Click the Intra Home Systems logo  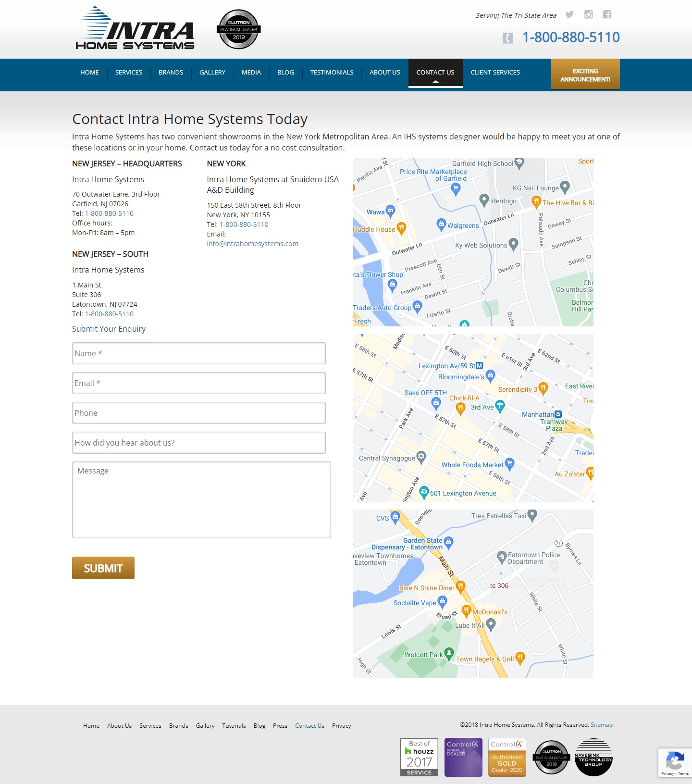[135, 28]
